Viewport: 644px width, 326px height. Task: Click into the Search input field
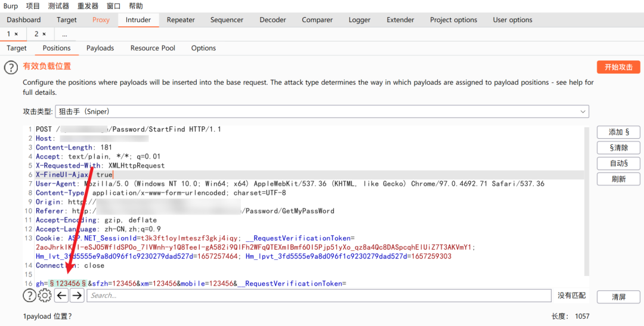(318, 295)
